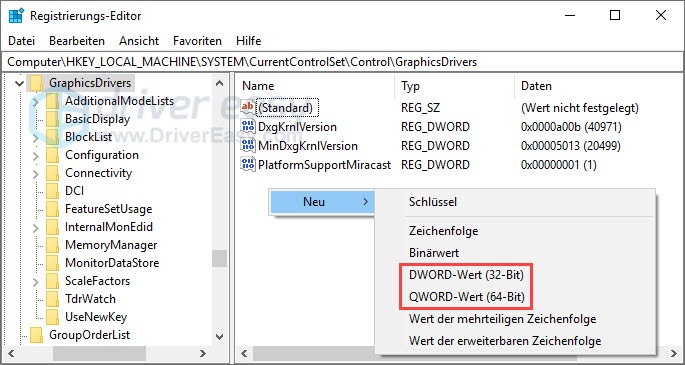Screen dimensions: 685x365
Task: Click the Connectivity folder icon
Action: 52,173
